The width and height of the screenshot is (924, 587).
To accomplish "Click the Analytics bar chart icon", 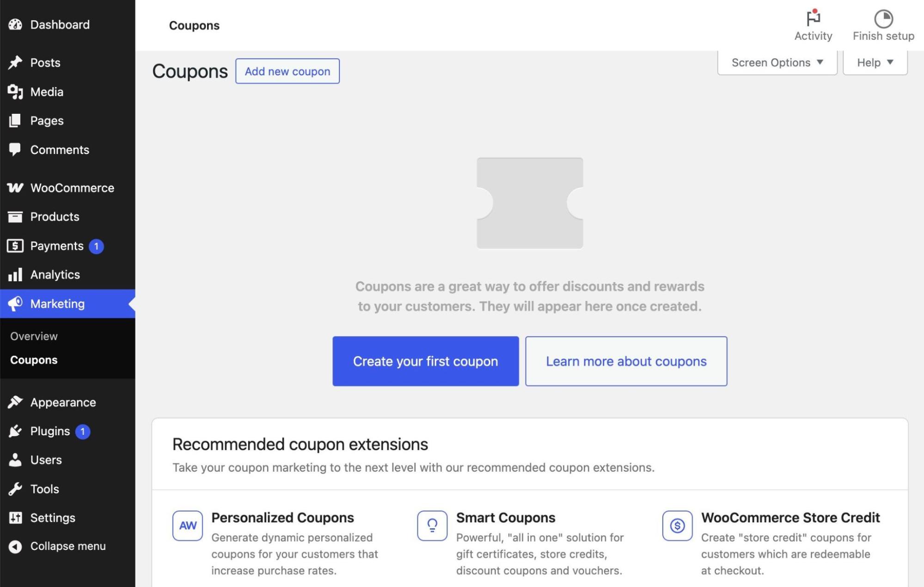I will pyautogui.click(x=15, y=275).
